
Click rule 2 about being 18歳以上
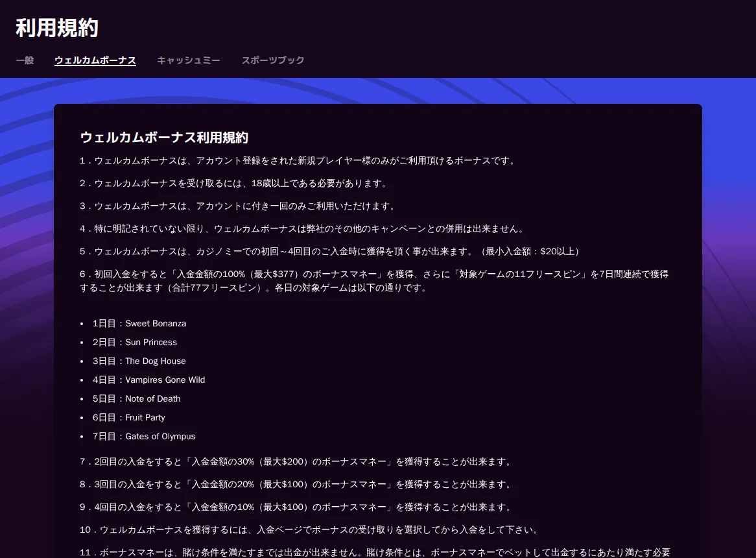coord(234,183)
